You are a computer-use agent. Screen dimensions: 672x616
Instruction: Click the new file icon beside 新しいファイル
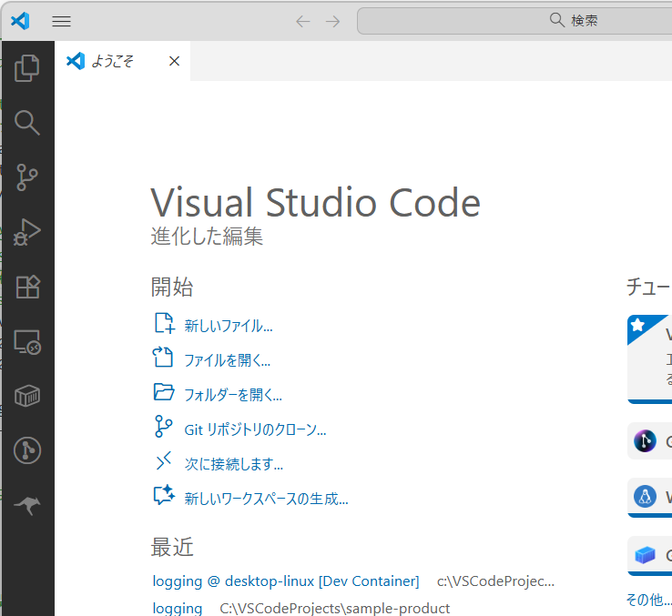coord(164,323)
